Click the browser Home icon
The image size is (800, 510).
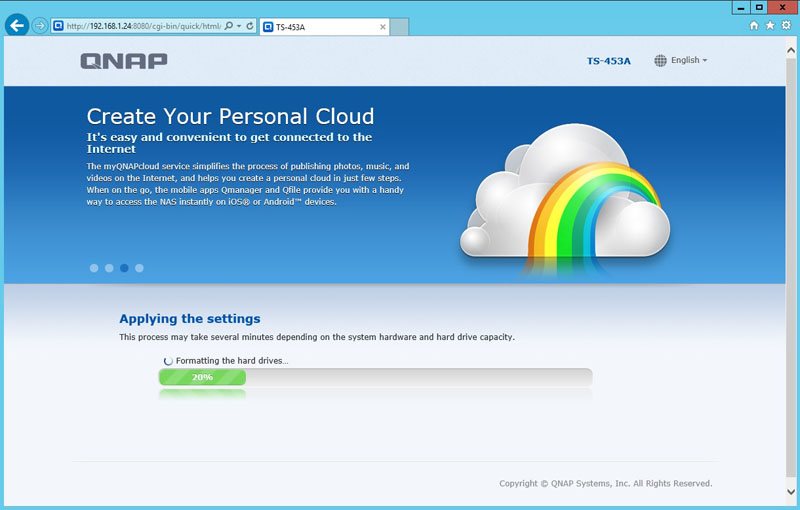coord(754,26)
